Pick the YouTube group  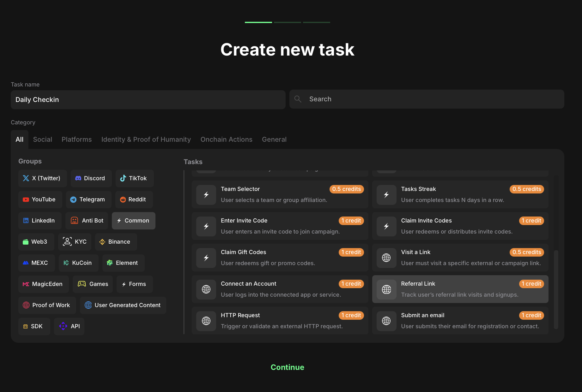point(40,199)
